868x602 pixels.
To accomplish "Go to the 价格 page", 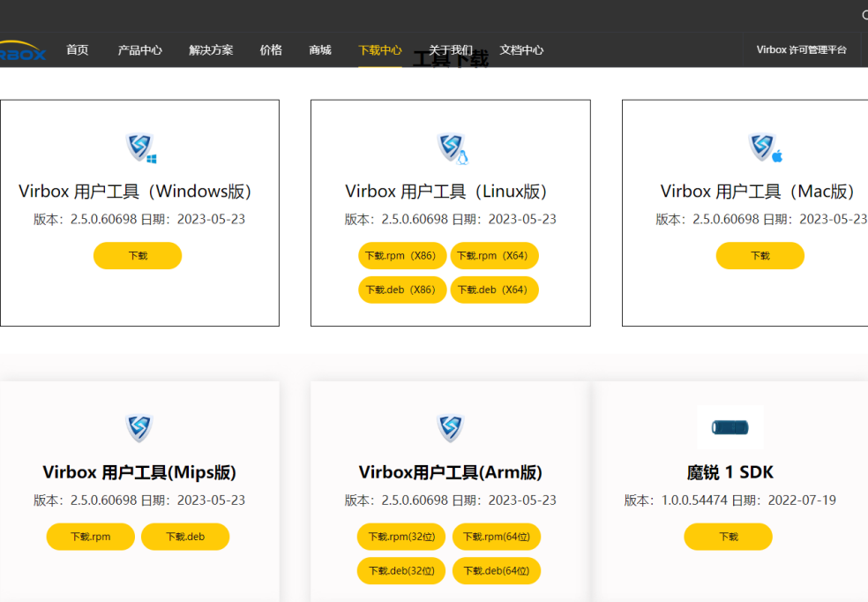I will pyautogui.click(x=271, y=49).
